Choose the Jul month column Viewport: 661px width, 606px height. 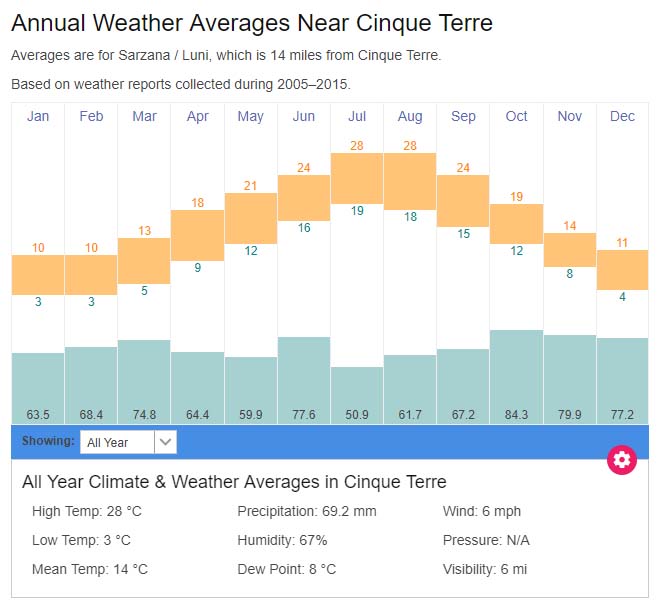point(357,117)
